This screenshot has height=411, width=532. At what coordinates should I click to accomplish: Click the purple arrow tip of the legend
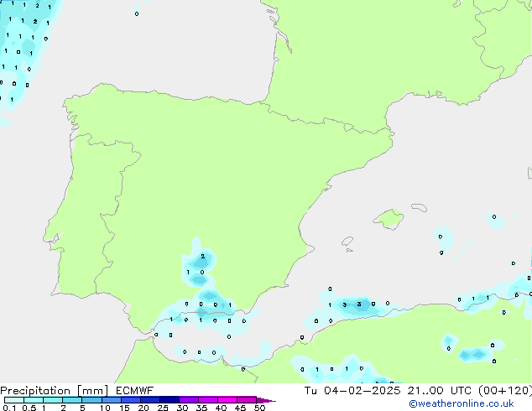coord(266,401)
